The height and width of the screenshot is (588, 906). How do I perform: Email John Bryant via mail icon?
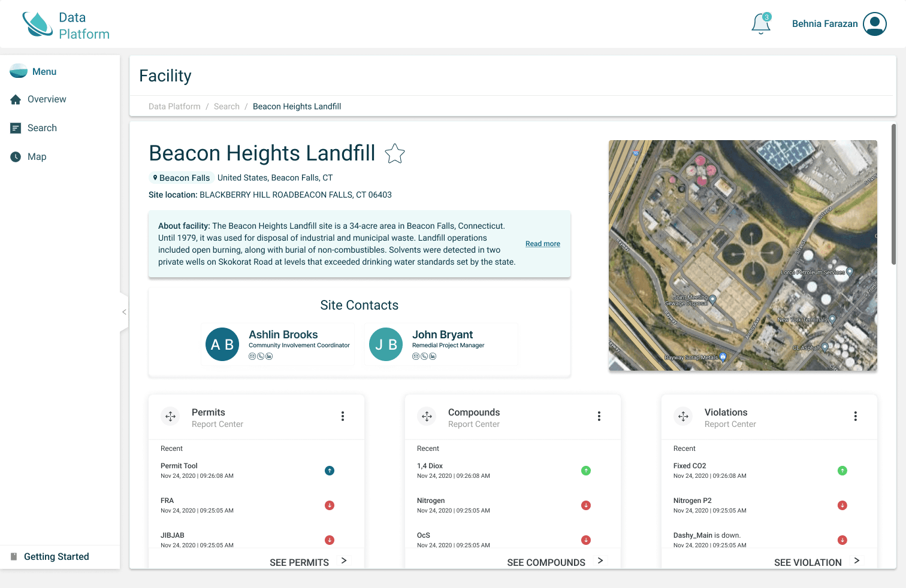tap(416, 356)
